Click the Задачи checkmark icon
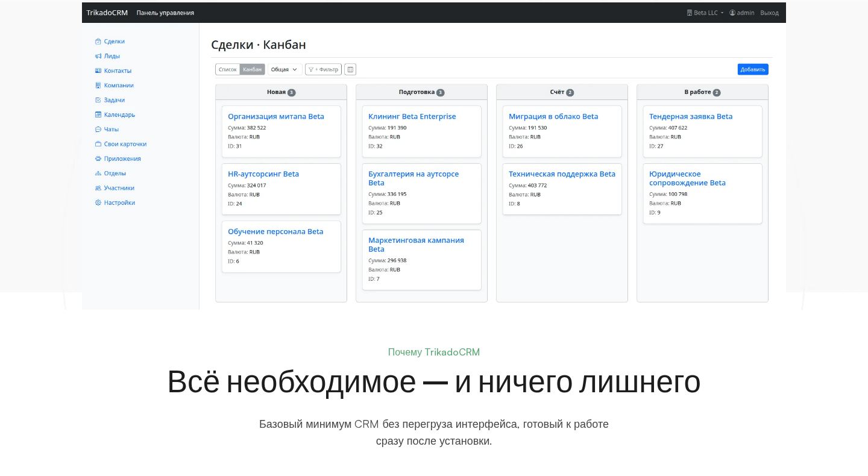868x476 pixels. pos(98,100)
